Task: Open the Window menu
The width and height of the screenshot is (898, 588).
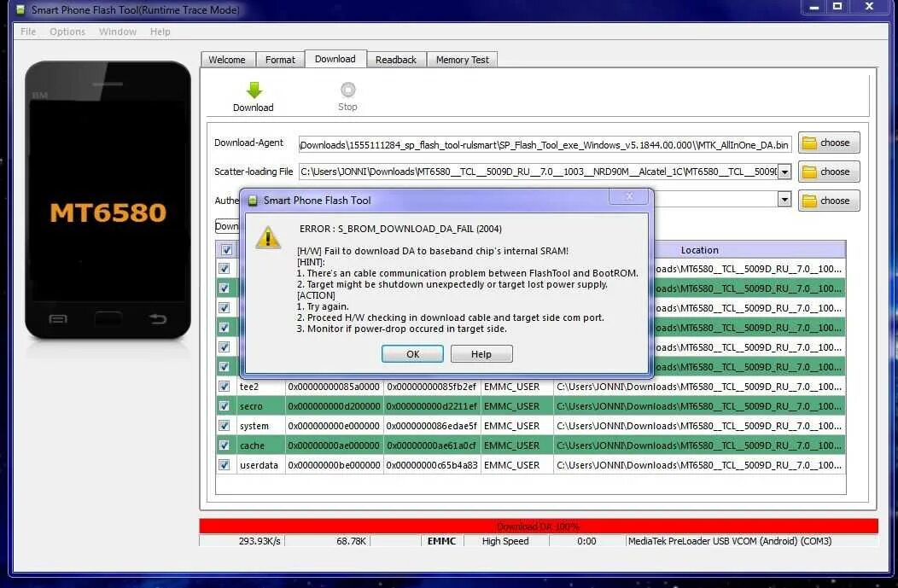Action: click(x=118, y=32)
